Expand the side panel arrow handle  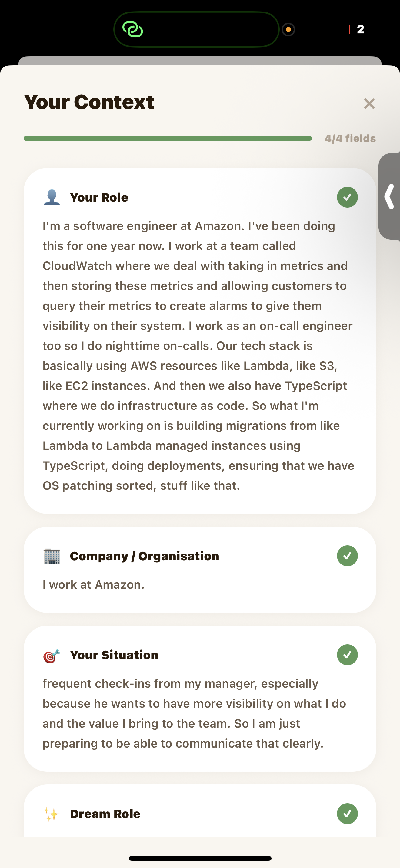pos(390,196)
